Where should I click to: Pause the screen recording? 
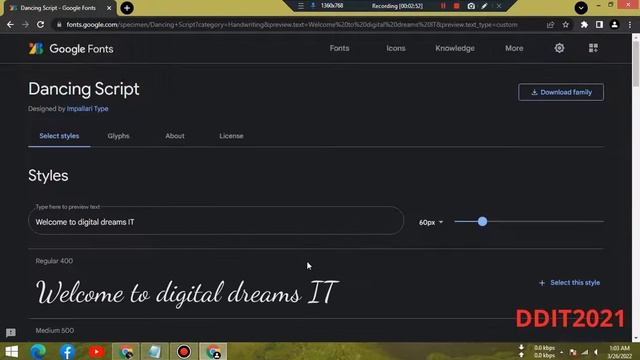click(443, 6)
